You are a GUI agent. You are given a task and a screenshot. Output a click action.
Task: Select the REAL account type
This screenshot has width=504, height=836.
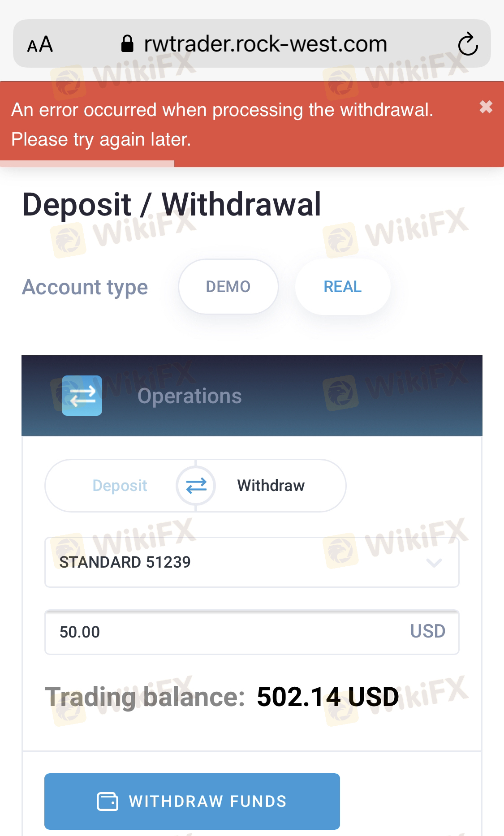pos(343,287)
